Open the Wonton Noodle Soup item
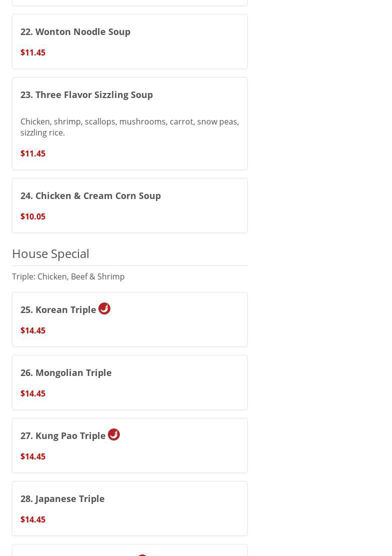392x556 pixels. tap(75, 31)
